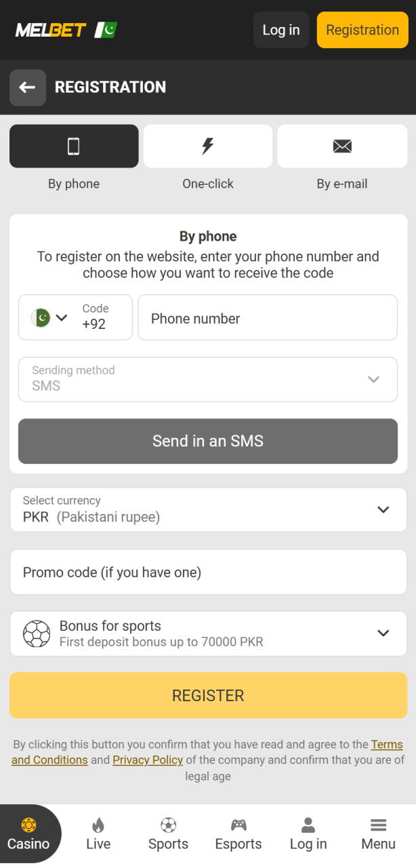Click the soccer ball Sports icon
The image size is (416, 868).
pyautogui.click(x=168, y=825)
